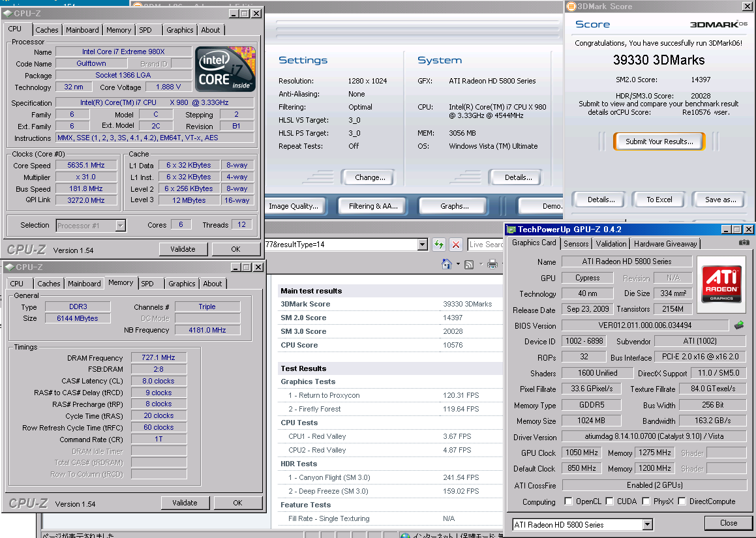Click the top CPU-Z window title icon

(8, 14)
